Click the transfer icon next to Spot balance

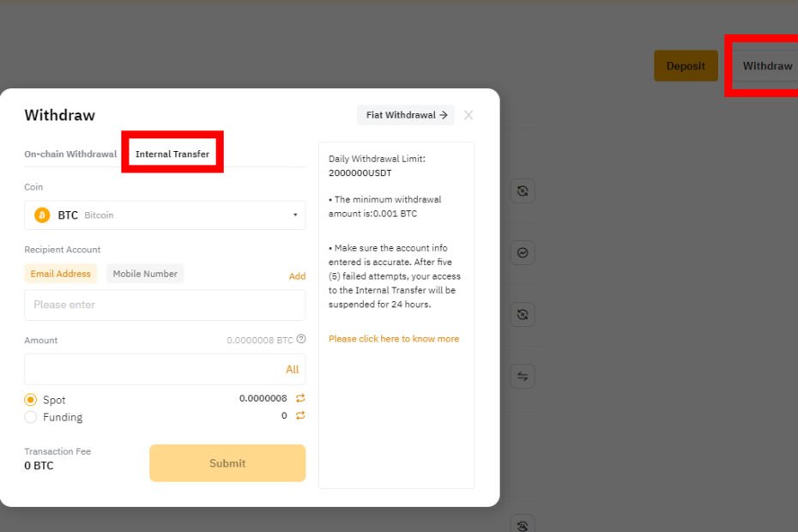[x=300, y=398]
